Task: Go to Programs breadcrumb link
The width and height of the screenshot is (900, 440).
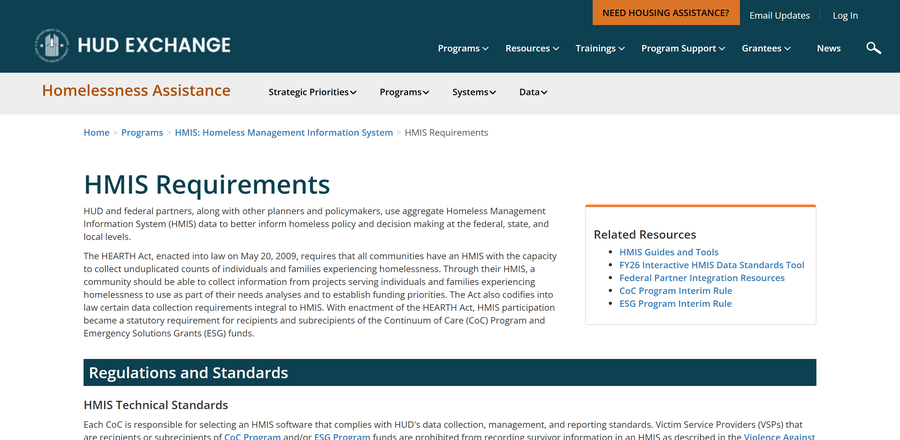Action: [x=142, y=133]
